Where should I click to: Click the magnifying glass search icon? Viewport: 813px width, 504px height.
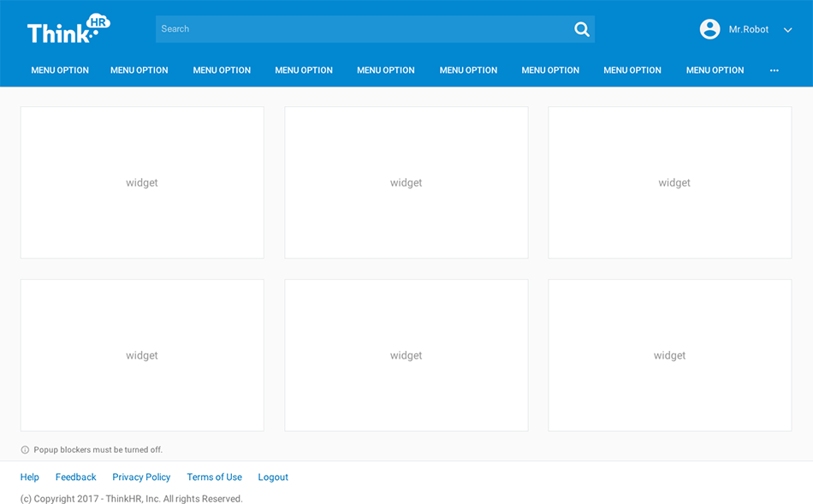pyautogui.click(x=582, y=29)
